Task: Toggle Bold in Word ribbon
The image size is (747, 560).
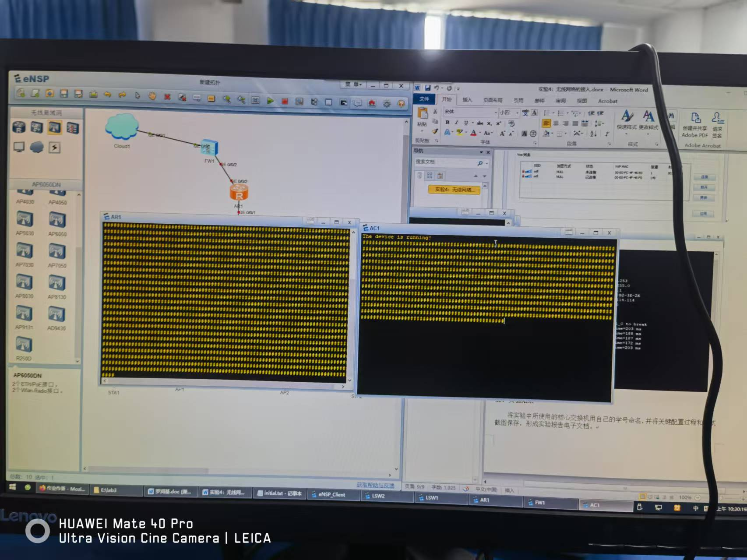Action: (x=447, y=123)
